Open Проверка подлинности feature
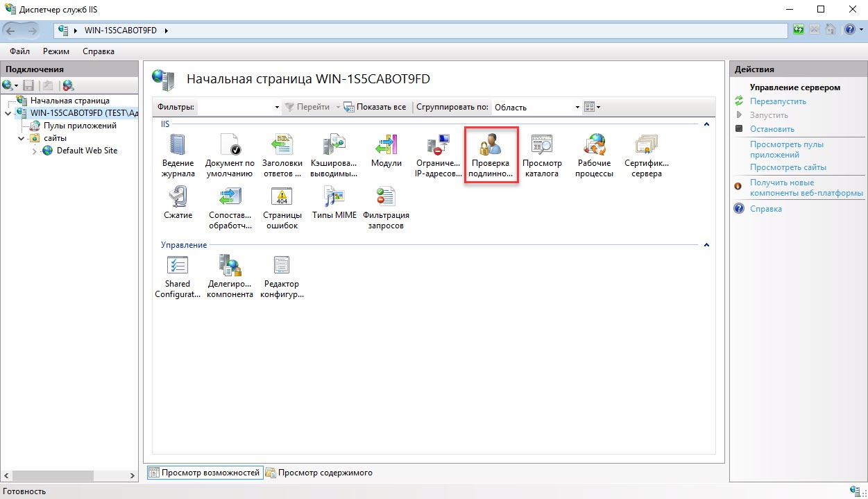 [491, 156]
